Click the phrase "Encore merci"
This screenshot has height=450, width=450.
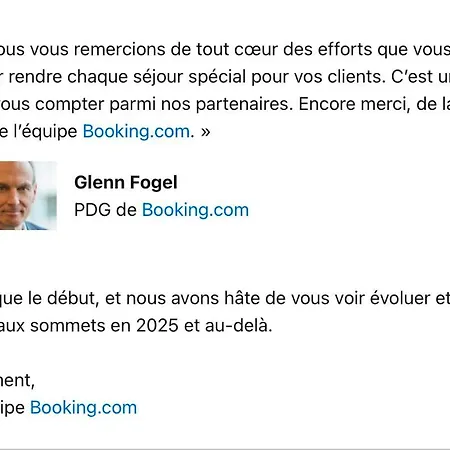point(354,104)
